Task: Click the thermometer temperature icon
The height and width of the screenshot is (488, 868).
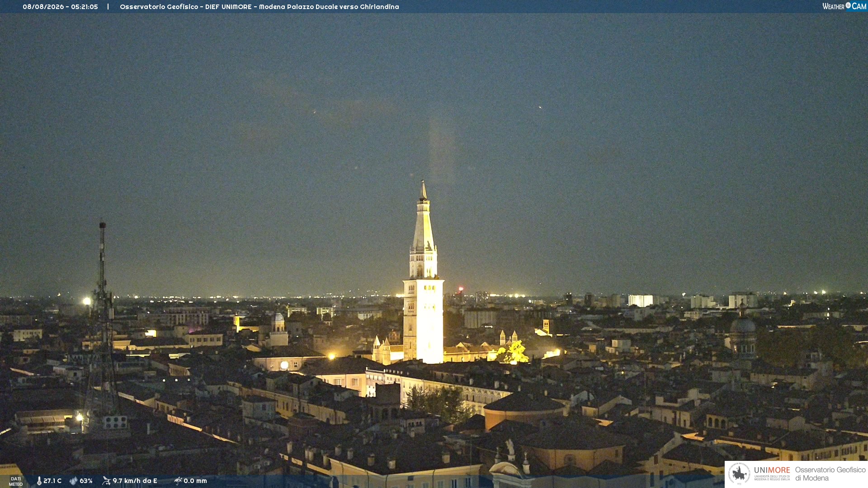Action: pos(39,481)
